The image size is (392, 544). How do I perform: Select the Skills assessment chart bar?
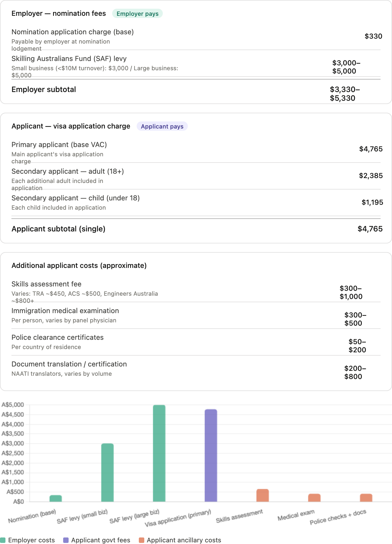(263, 495)
